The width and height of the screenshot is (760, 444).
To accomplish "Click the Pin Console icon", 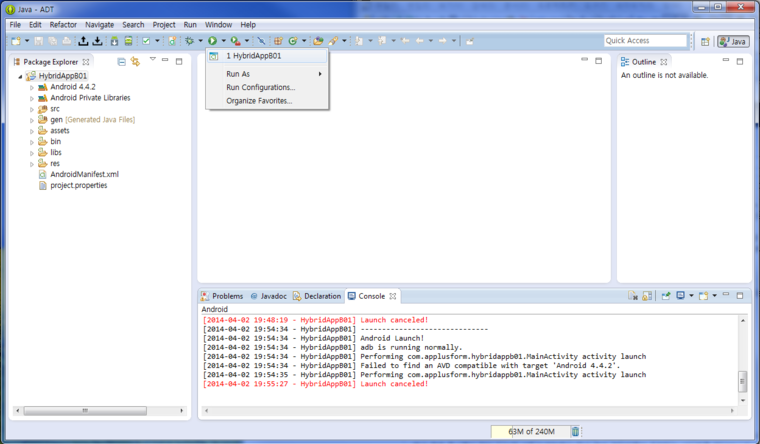I will (x=666, y=296).
